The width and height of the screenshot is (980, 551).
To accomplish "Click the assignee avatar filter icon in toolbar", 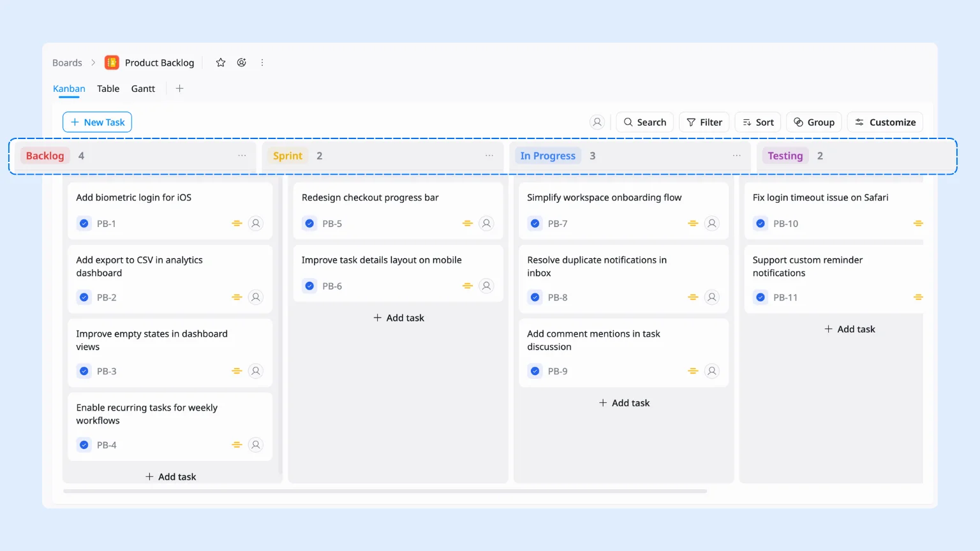I will (597, 122).
